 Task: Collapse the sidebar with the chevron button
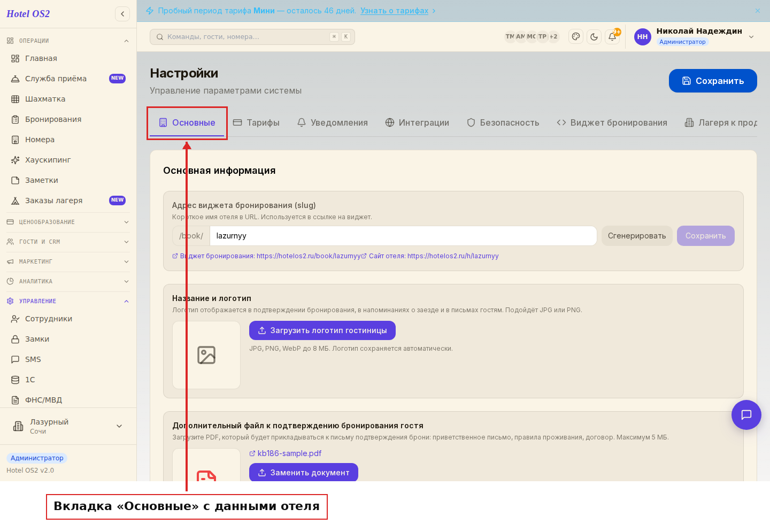pyautogui.click(x=122, y=14)
